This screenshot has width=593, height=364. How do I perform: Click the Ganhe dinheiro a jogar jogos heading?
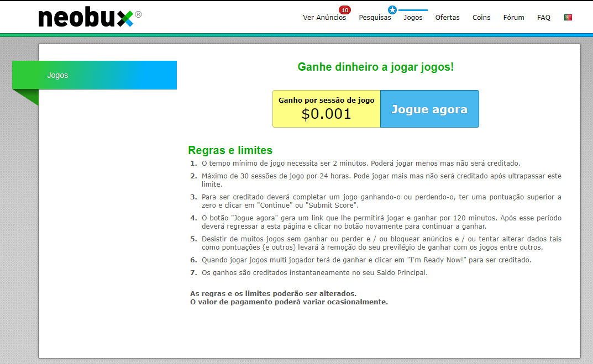click(x=376, y=67)
